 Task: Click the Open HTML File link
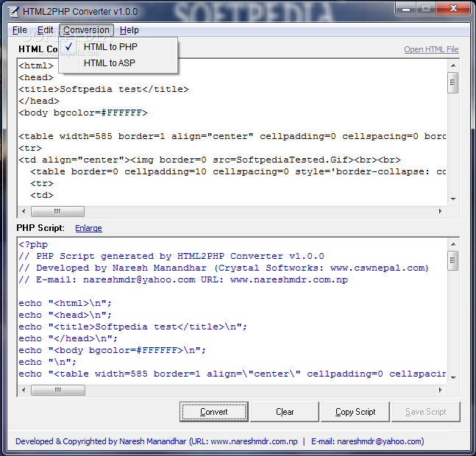click(x=431, y=49)
